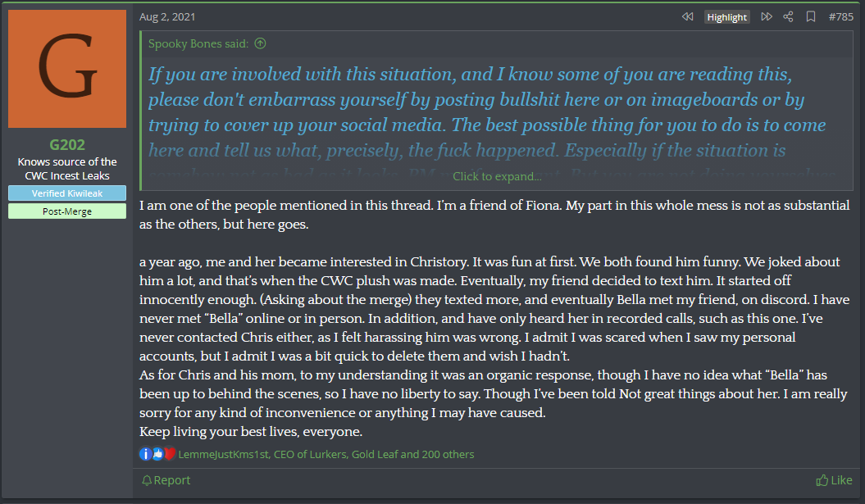Open the post #785 permalink
Image resolution: width=865 pixels, height=504 pixels.
[x=840, y=16]
